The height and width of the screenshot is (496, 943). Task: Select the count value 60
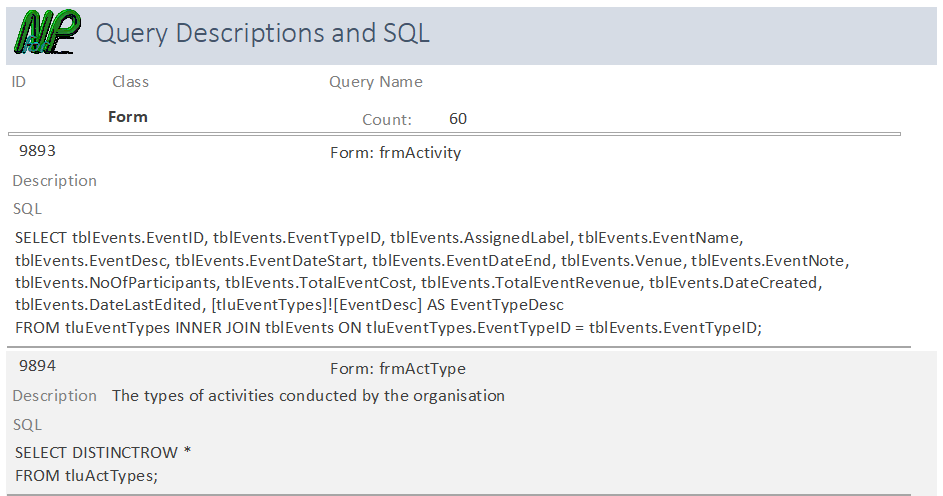(458, 119)
